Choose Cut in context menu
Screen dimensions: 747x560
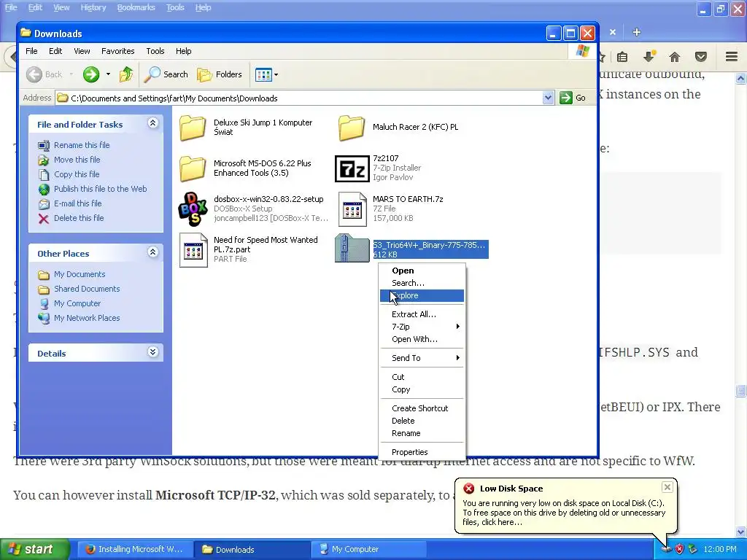point(422,377)
